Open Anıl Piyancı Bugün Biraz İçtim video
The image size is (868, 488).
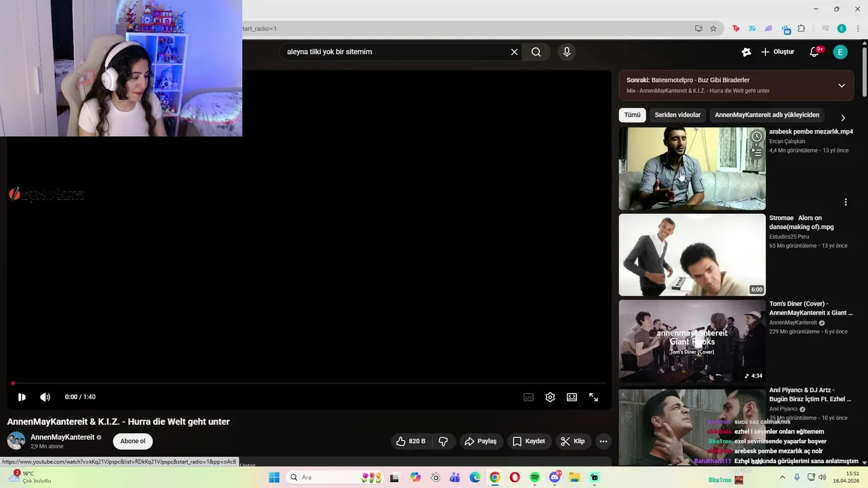click(x=692, y=427)
